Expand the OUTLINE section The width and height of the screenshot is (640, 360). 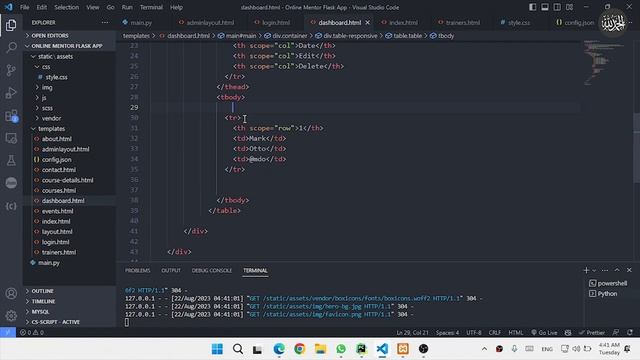coord(69,291)
